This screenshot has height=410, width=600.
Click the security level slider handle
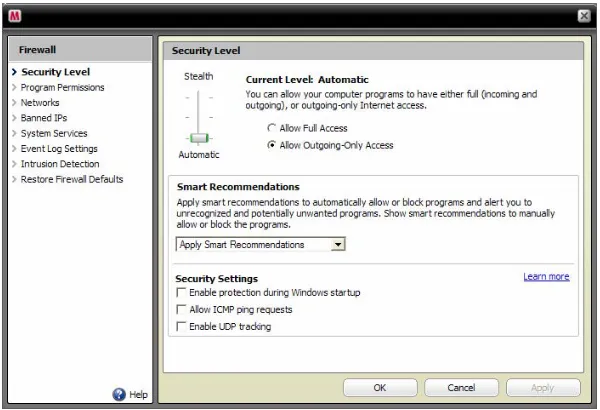[199, 138]
